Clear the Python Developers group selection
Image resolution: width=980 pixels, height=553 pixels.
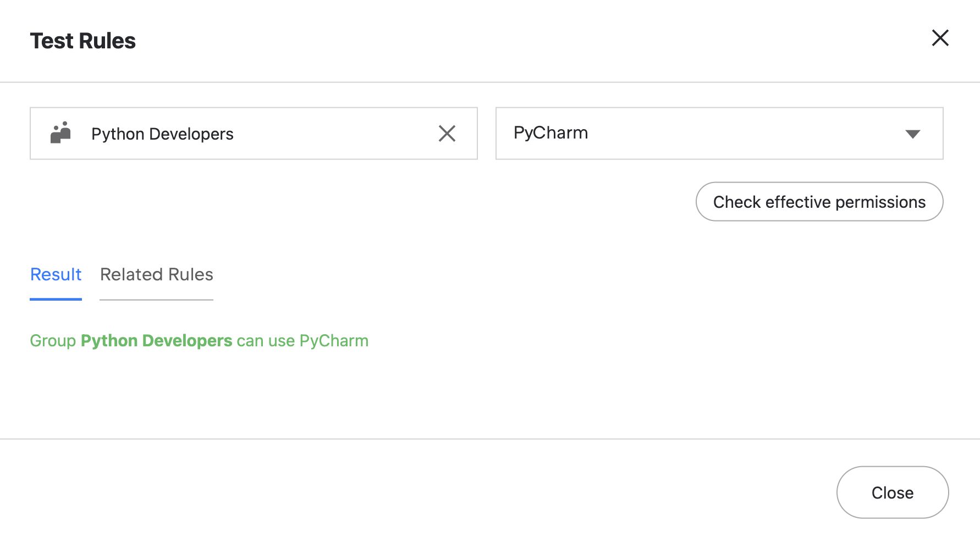[447, 134]
